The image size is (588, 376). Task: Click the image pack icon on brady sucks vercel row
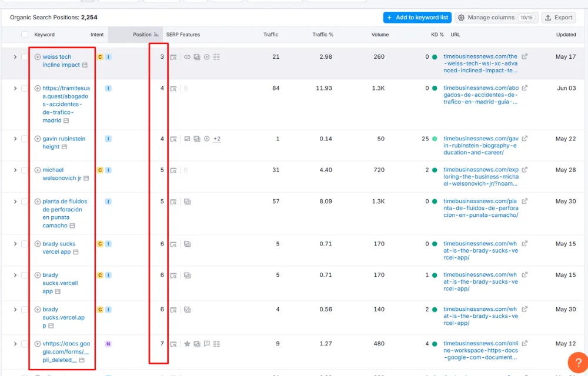(x=187, y=243)
